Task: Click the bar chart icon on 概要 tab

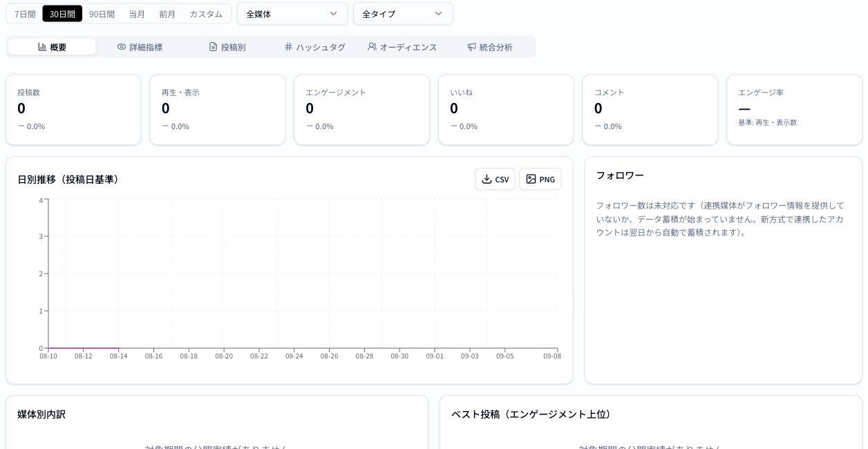Action: (x=42, y=47)
